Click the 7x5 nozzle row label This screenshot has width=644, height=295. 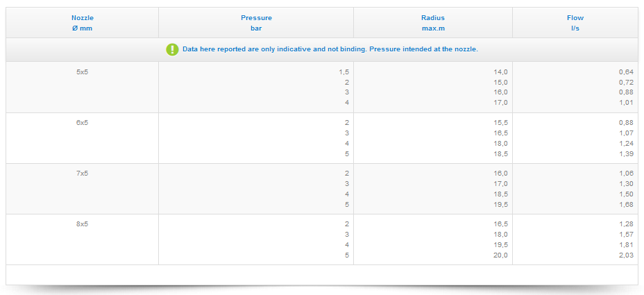click(x=82, y=173)
